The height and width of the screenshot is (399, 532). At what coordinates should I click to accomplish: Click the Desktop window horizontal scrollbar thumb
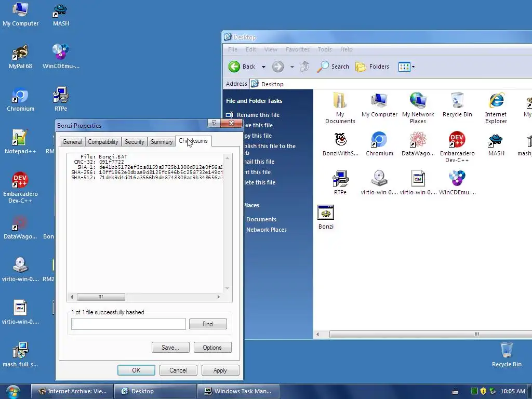pyautogui.click(x=431, y=334)
